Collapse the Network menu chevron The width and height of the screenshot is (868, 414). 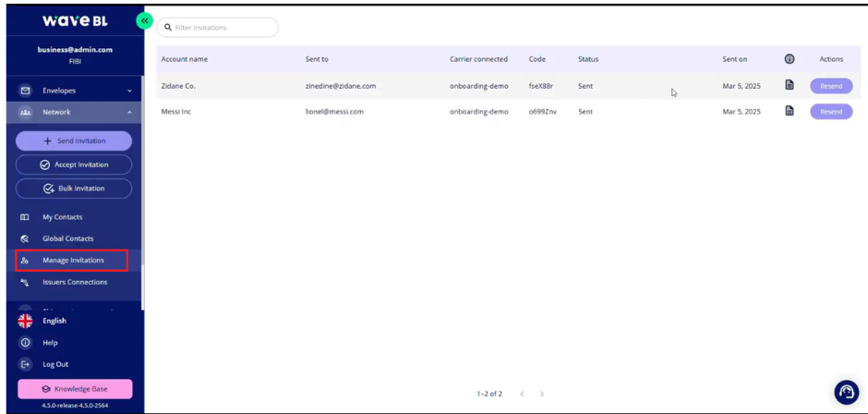(129, 112)
